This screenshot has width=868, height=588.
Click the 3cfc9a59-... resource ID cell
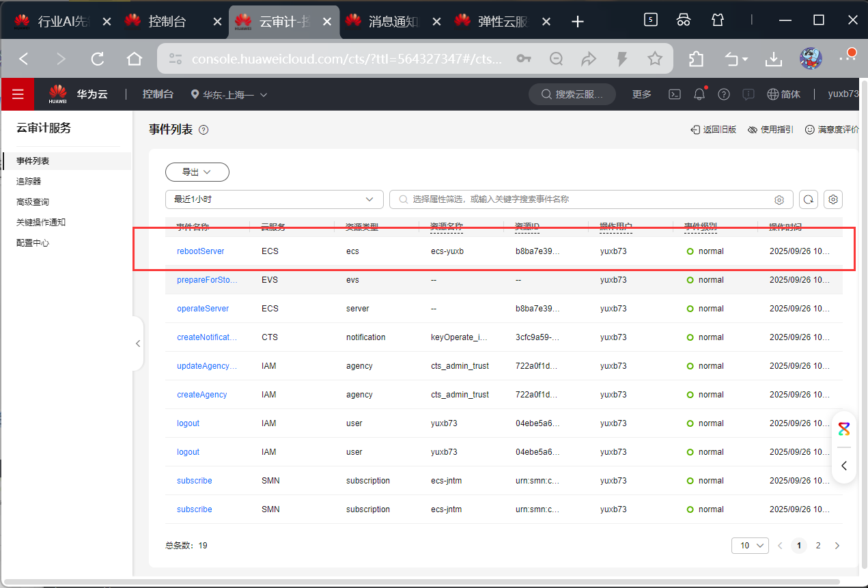(x=537, y=337)
